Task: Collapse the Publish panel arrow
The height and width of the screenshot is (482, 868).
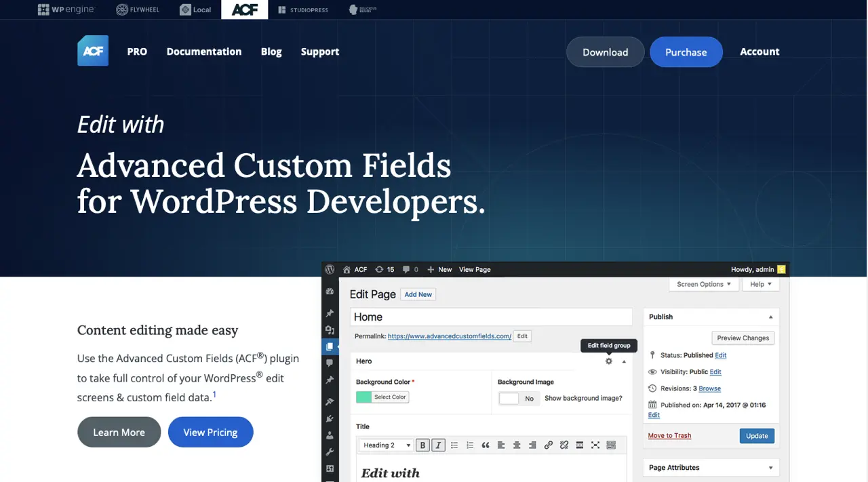Action: 770,317
